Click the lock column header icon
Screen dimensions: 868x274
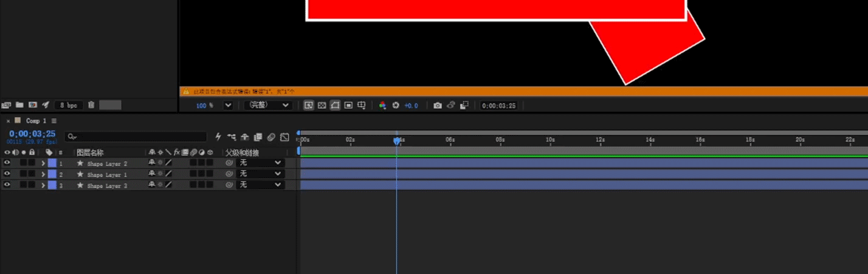32,152
